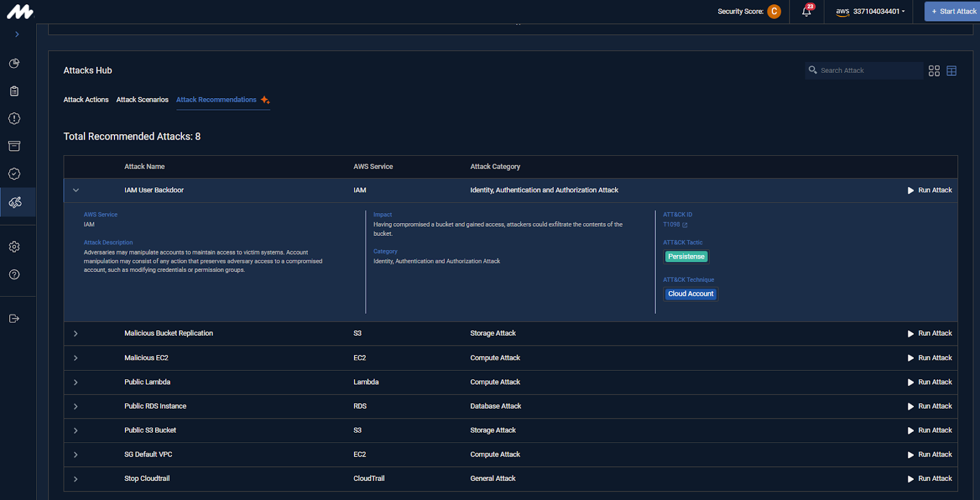Click the Search Attack input field
980x500 pixels.
coord(864,70)
